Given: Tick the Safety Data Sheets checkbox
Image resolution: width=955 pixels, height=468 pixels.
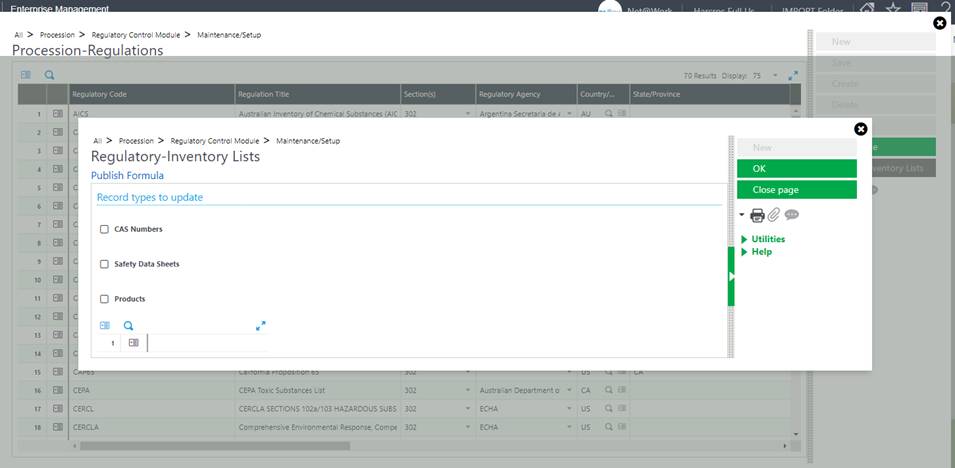Looking at the screenshot, I should click(x=105, y=264).
